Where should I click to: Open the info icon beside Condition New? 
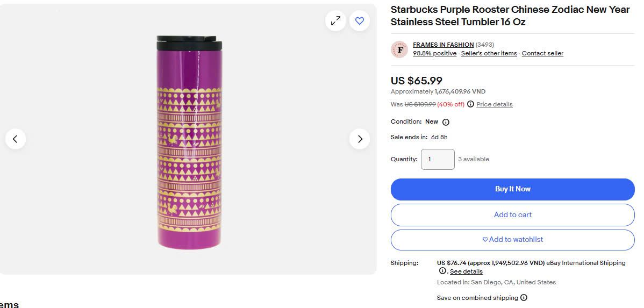[x=446, y=122]
